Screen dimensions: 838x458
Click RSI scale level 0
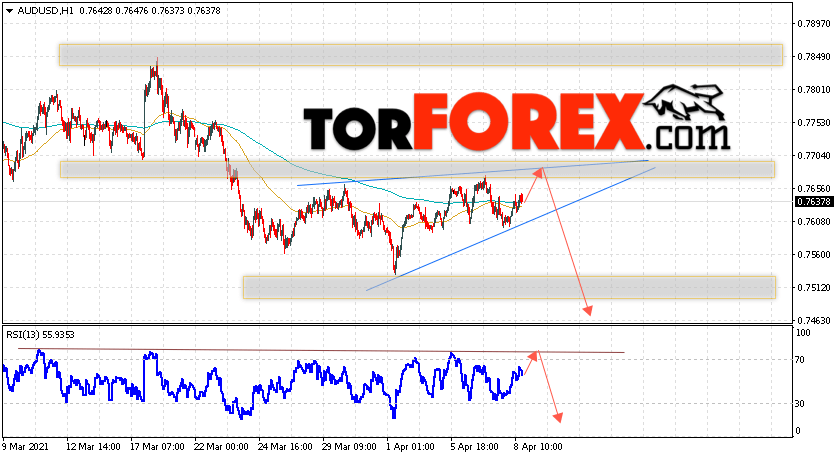tap(798, 431)
